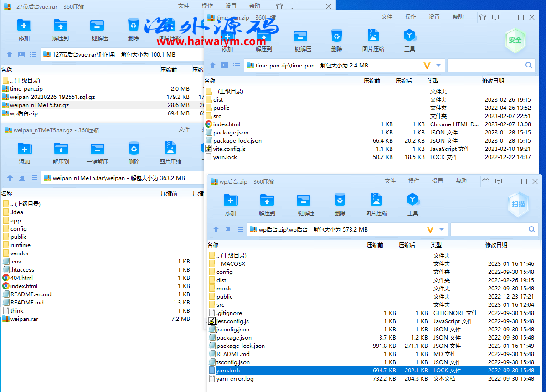The height and width of the screenshot is (392, 546).
Task: Click the 扫描 badge in wp后台.zip window
Action: [x=518, y=205]
